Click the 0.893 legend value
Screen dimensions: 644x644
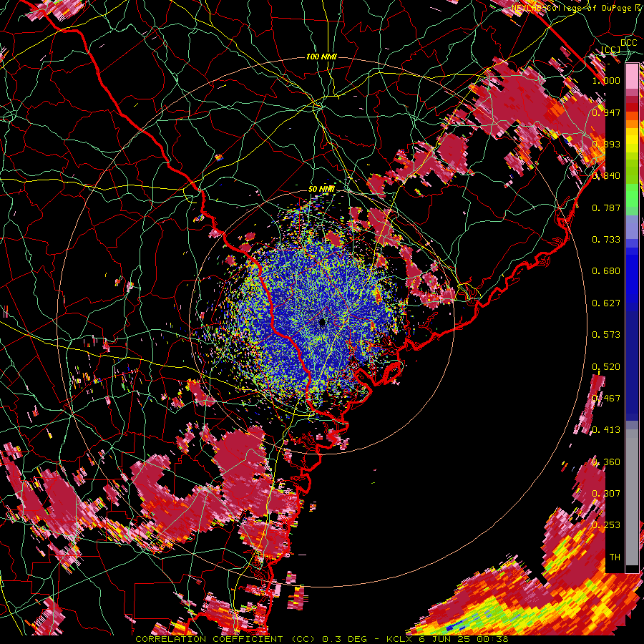[x=606, y=144]
